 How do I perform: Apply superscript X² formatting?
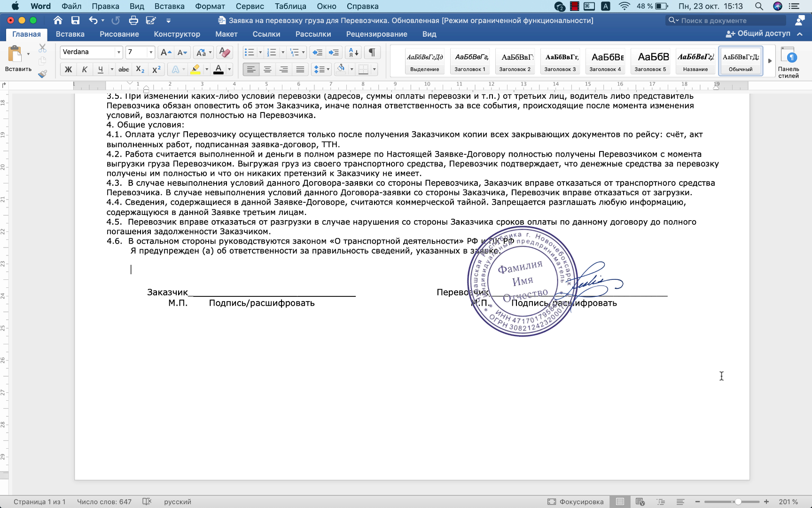point(156,69)
